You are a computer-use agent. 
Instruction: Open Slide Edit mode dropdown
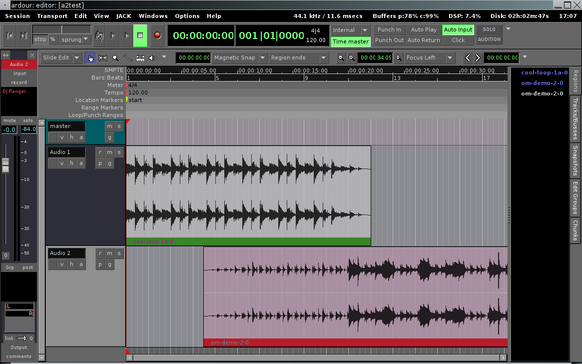tap(61, 58)
